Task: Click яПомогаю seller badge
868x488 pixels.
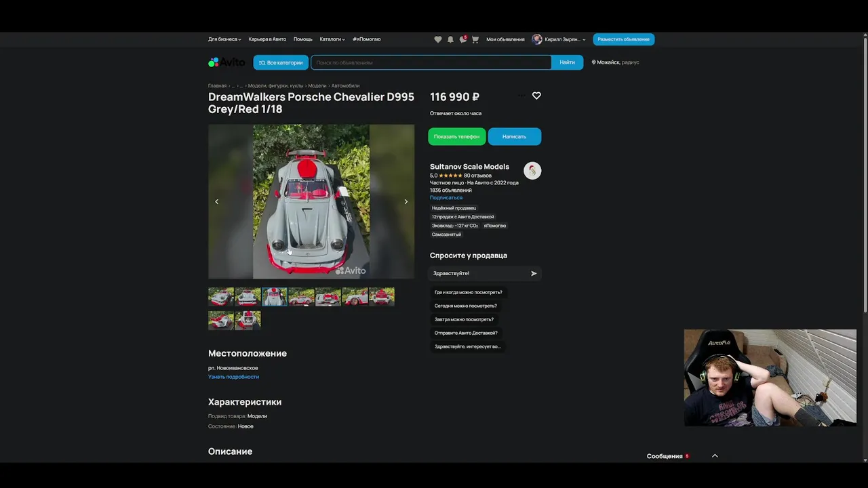Action: (495, 226)
